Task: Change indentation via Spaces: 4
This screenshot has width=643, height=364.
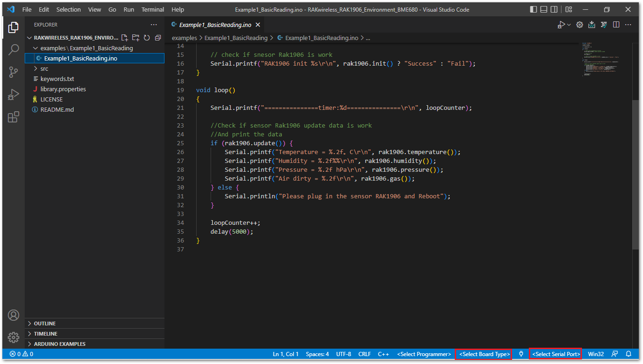Action: tap(317, 354)
